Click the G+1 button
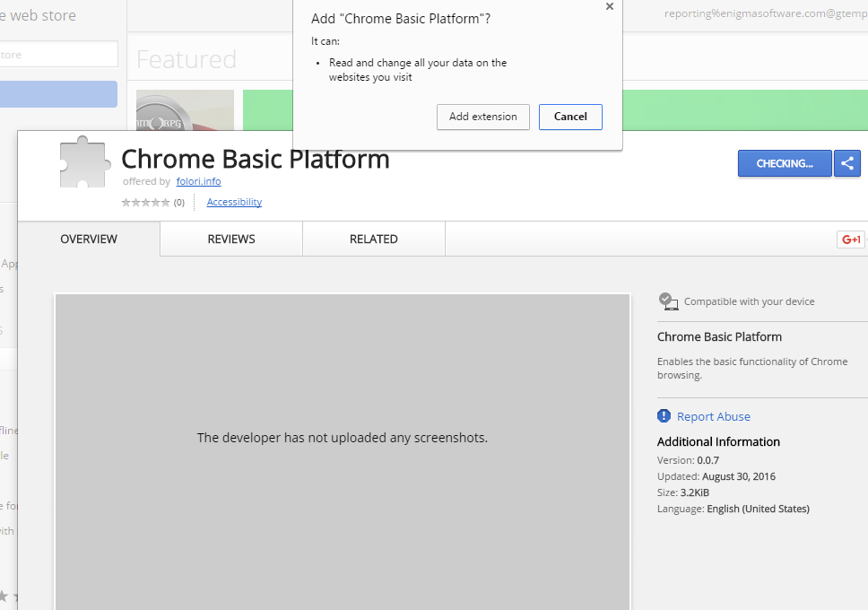The width and height of the screenshot is (868, 610). [850, 240]
